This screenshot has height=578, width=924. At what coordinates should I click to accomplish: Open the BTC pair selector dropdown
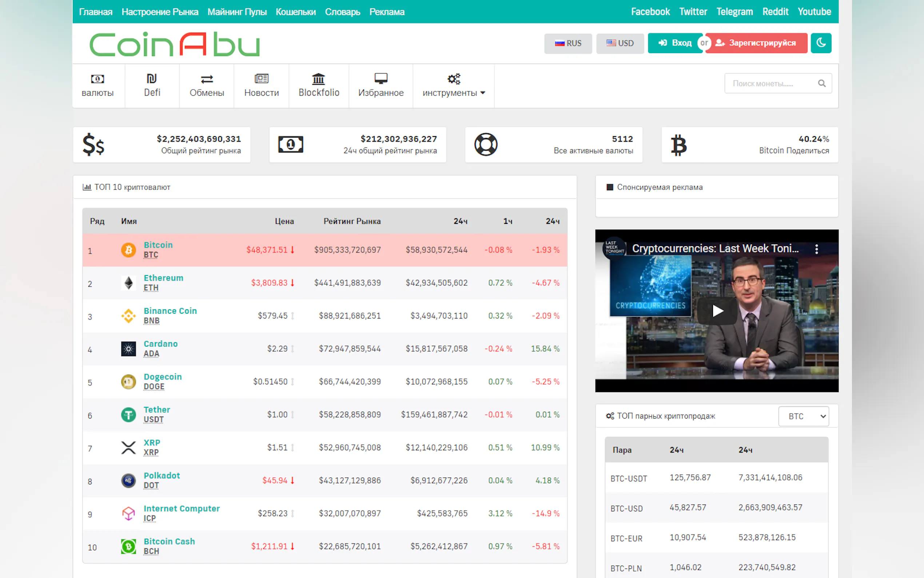[803, 416]
